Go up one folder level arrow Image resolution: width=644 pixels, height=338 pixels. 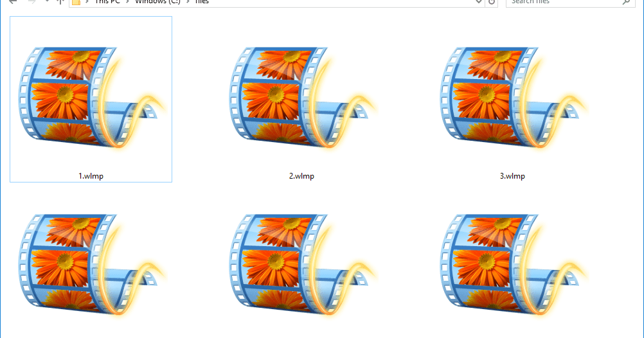point(60,2)
